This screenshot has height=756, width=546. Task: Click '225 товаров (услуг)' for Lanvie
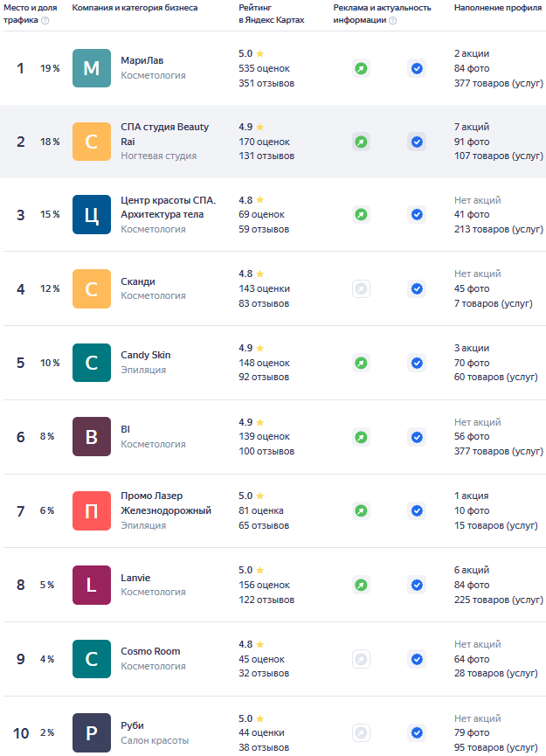tap(498, 600)
